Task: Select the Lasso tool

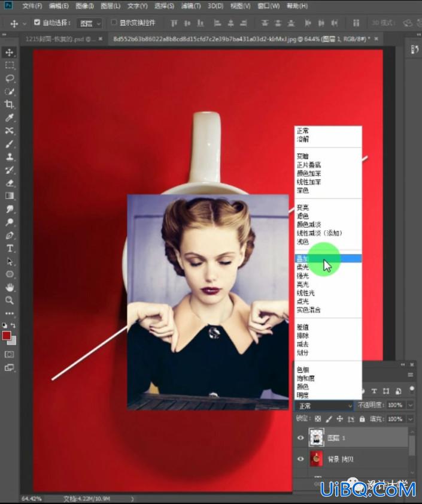Action: click(x=10, y=78)
